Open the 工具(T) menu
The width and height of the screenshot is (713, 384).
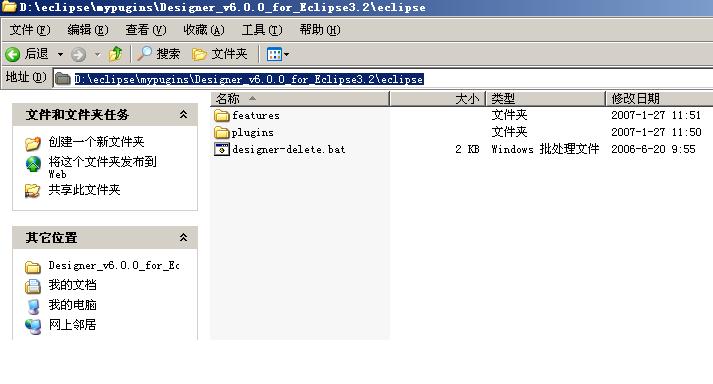(x=262, y=30)
